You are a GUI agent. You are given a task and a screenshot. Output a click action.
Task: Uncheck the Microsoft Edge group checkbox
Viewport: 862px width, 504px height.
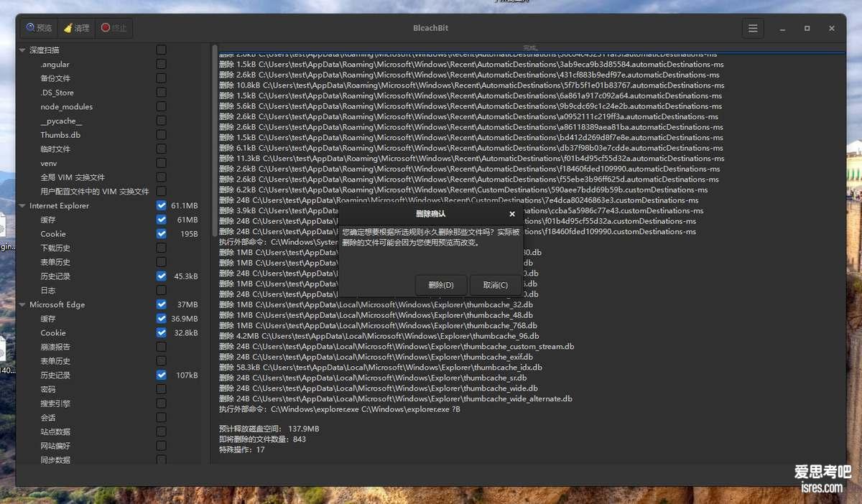(161, 304)
